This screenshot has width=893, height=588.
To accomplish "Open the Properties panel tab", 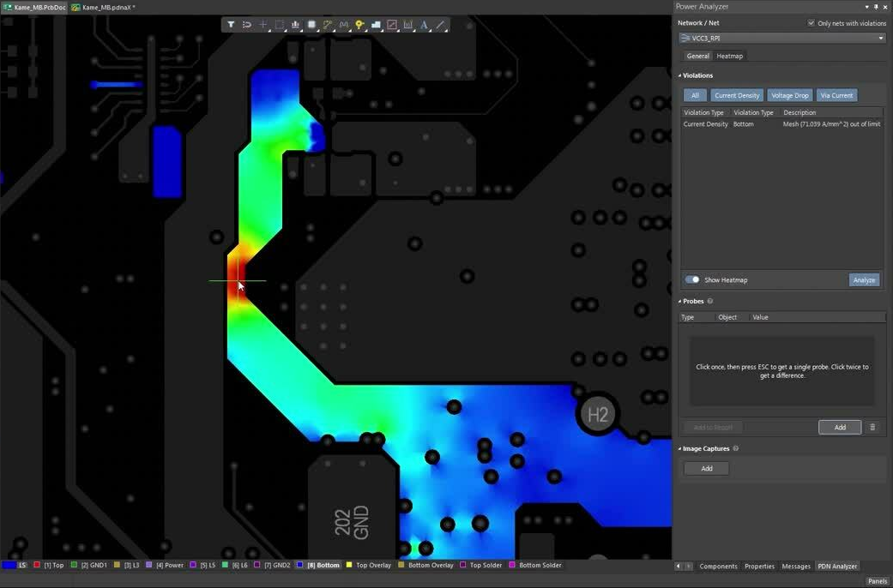I will coord(758,566).
